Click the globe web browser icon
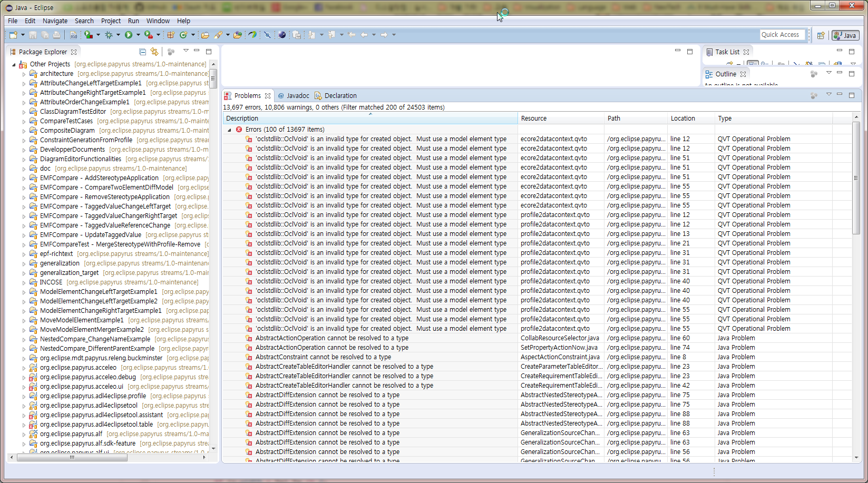Screen dimensions: 868x483 click(x=282, y=35)
